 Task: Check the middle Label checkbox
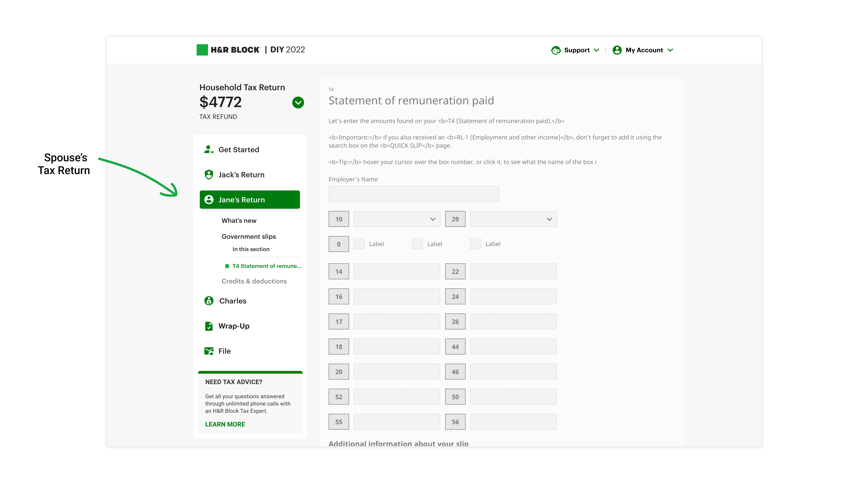coord(417,244)
